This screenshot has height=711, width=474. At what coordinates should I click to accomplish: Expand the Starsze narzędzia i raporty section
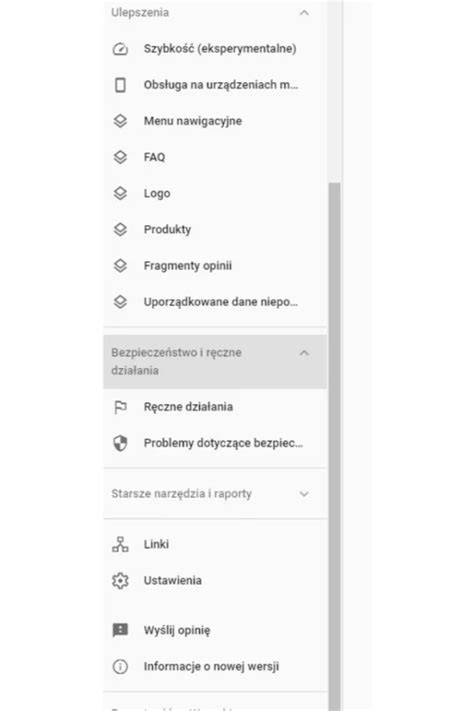point(215,493)
